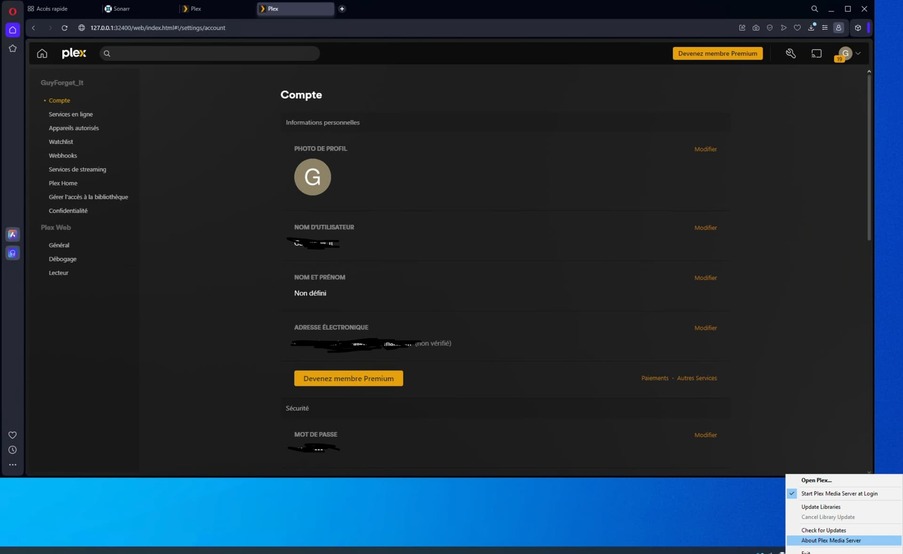Open Gérer l'accès à la bibliothèque

pos(88,197)
